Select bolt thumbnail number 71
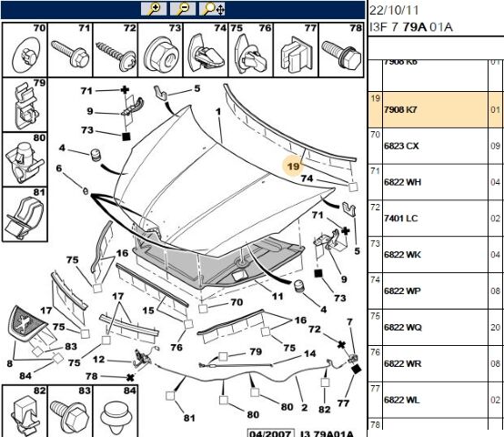 point(70,49)
